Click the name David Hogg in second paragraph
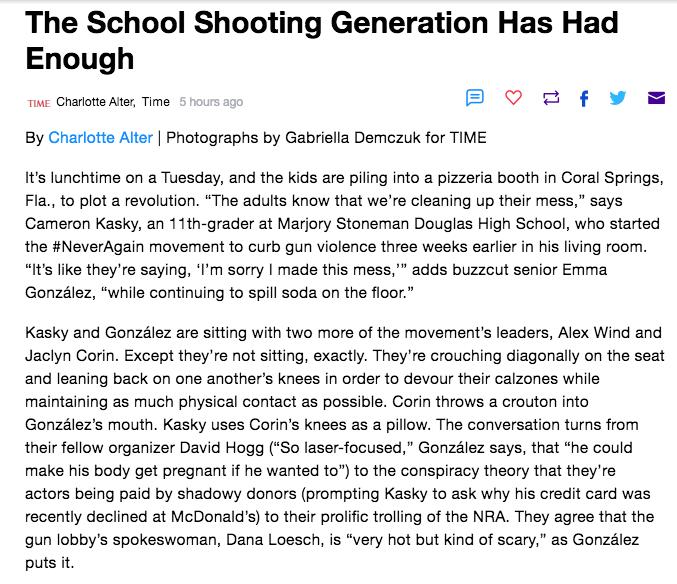 222,448
